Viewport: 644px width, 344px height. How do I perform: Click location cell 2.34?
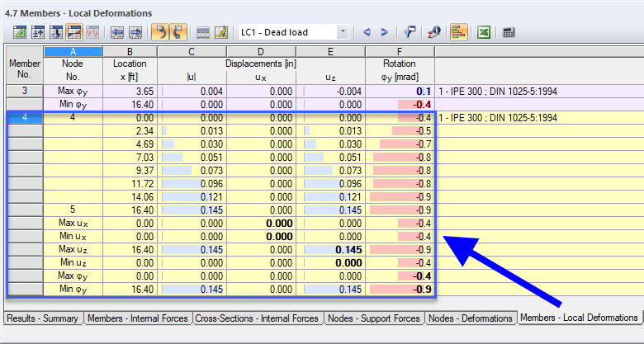130,131
